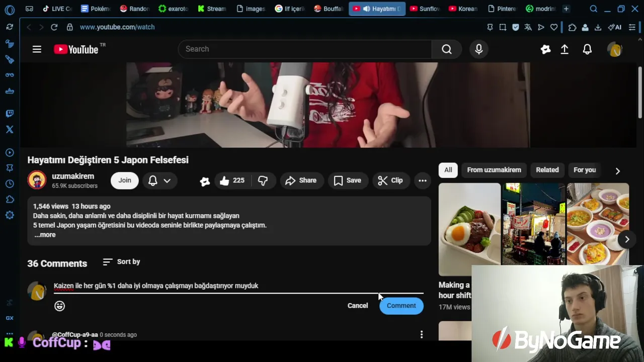Open browser downloads
Image resolution: width=644 pixels, height=362 pixels.
click(598, 27)
